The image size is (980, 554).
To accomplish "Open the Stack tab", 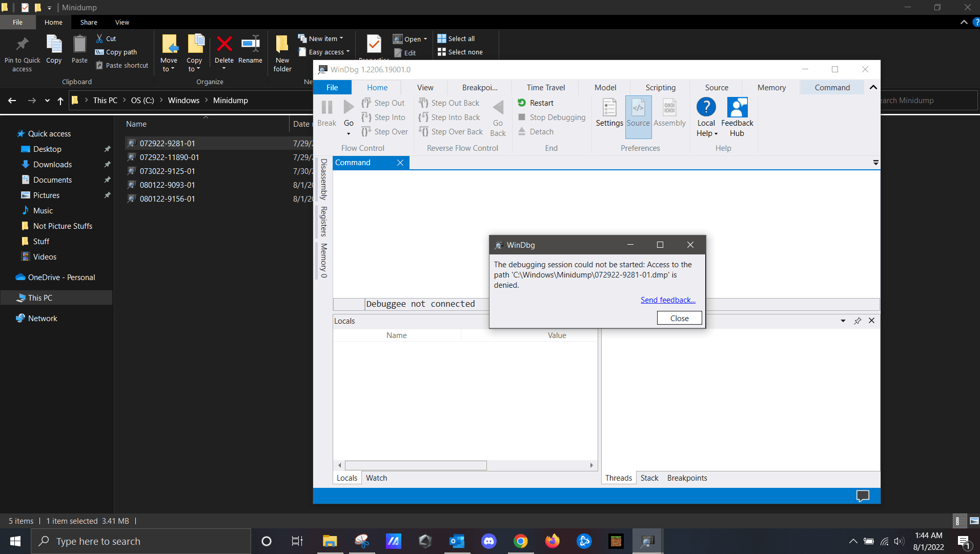I will pos(649,478).
